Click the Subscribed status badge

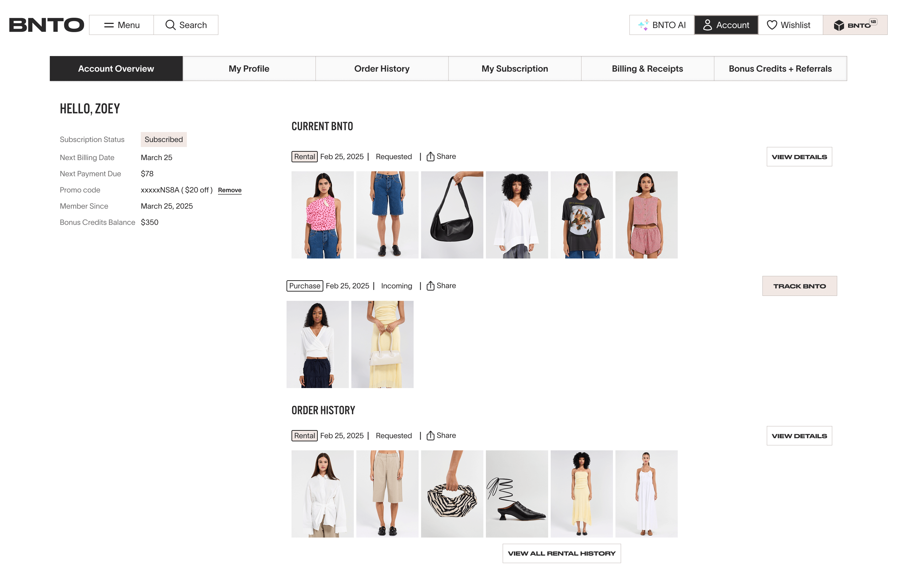[164, 140]
